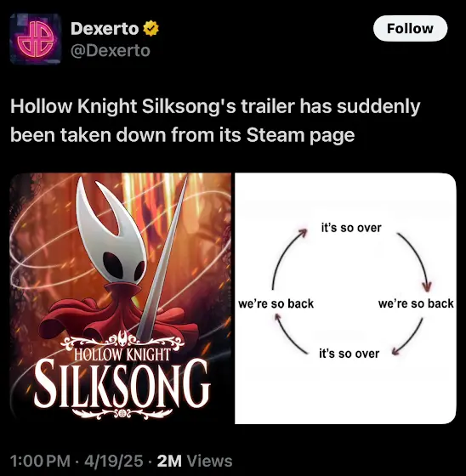Click the 2M Views counter

tap(195, 461)
